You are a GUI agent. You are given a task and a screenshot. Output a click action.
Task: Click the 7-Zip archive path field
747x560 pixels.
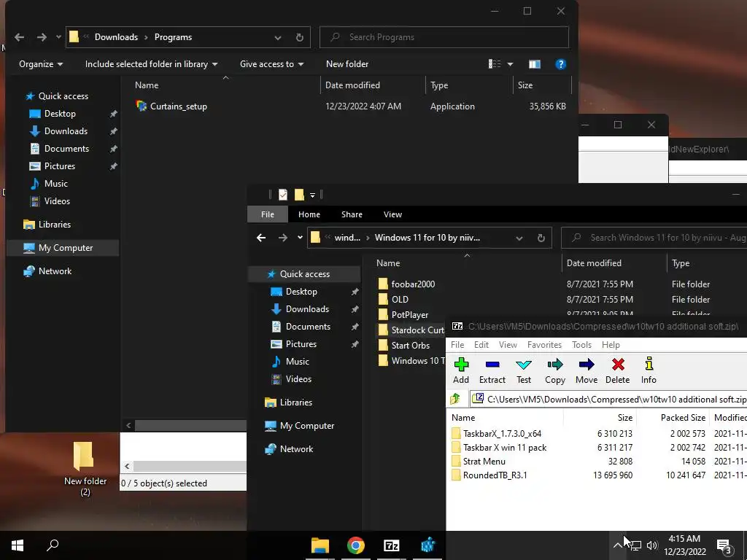coord(610,399)
